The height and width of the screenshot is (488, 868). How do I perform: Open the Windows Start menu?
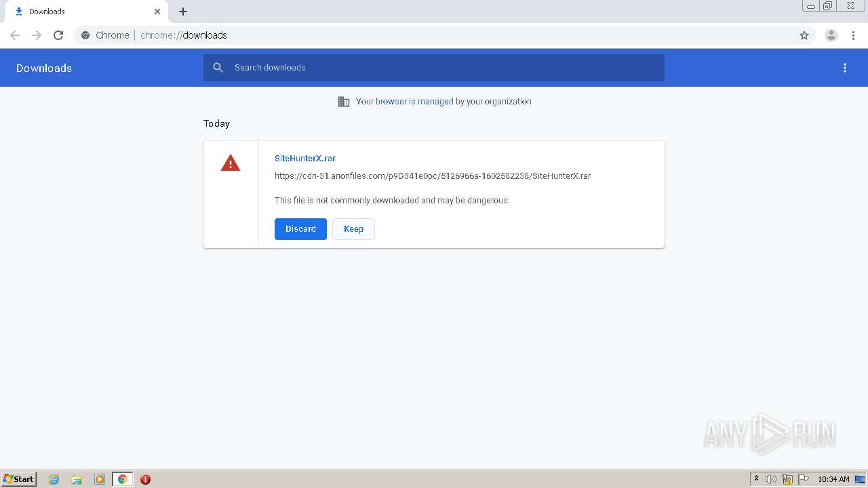(x=18, y=479)
